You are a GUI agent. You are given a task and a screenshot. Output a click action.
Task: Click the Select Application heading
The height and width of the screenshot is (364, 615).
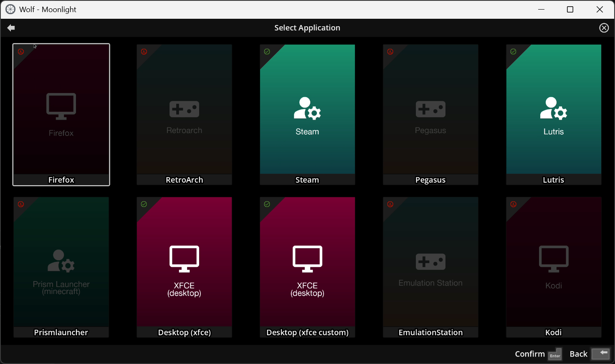pos(307,28)
